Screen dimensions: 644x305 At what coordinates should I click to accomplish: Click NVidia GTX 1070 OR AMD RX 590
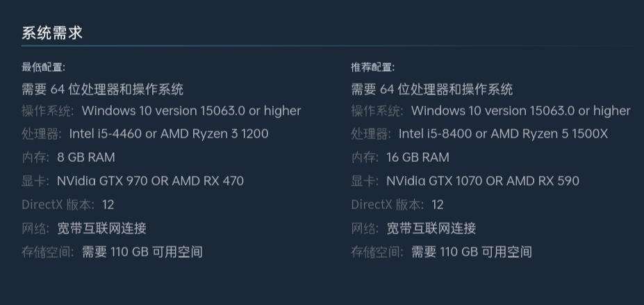(483, 181)
